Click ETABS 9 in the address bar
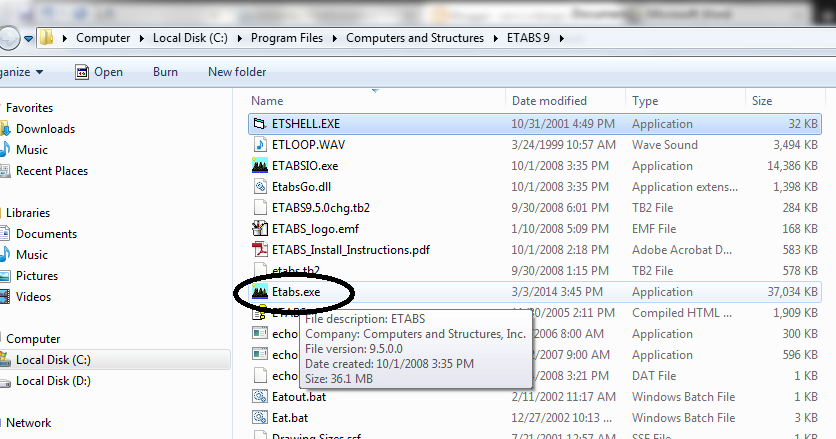The height and width of the screenshot is (439, 836). (528, 38)
